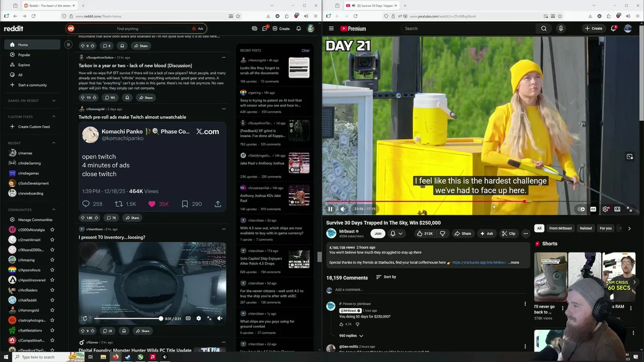Open YouTube notifications bell
Screen dimensions: 644x362
click(x=613, y=29)
